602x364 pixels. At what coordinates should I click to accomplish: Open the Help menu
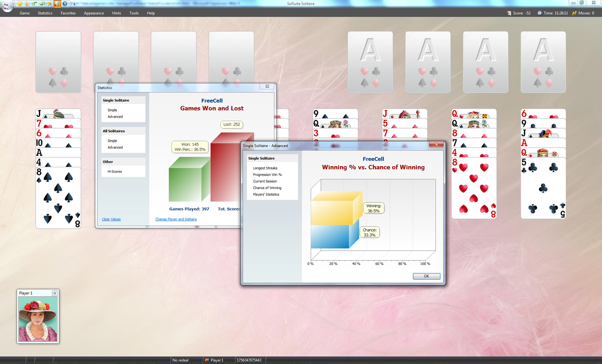point(150,13)
